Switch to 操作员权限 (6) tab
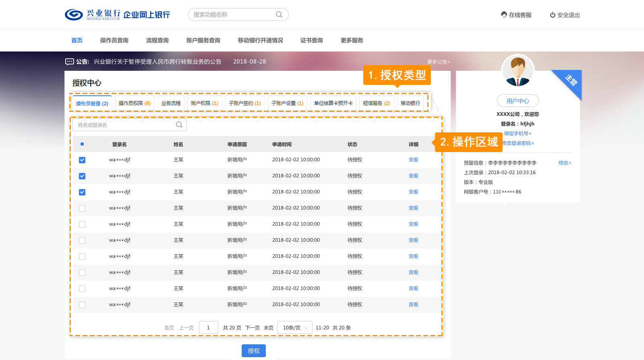 pos(135,103)
